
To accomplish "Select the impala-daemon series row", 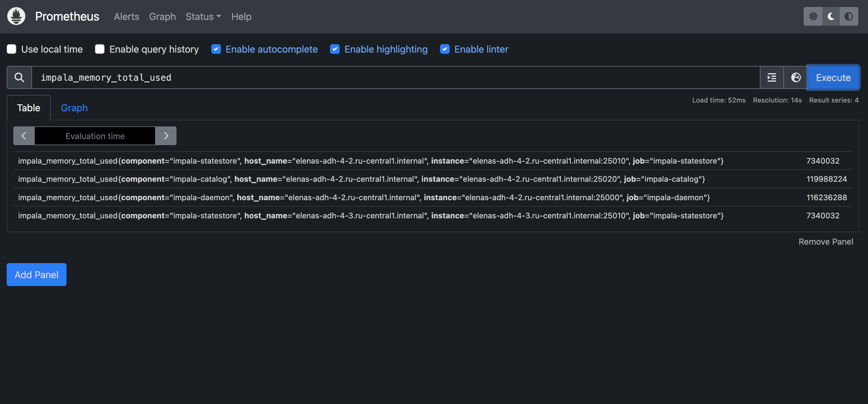I will pos(433,197).
